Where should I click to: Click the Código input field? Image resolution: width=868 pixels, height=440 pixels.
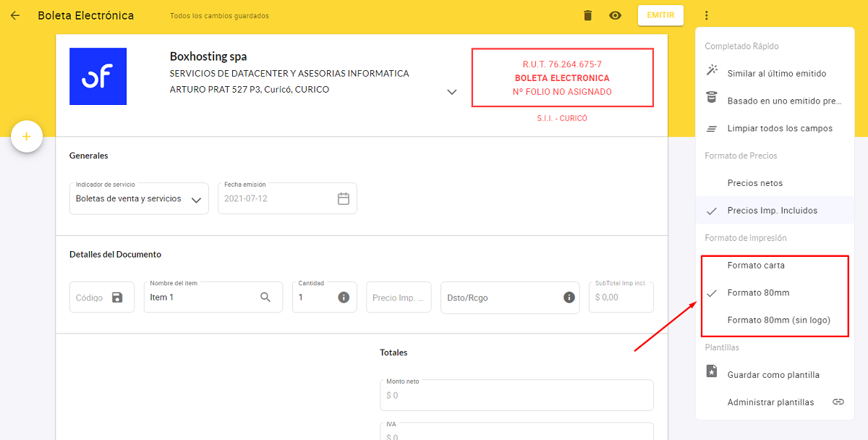(x=102, y=297)
